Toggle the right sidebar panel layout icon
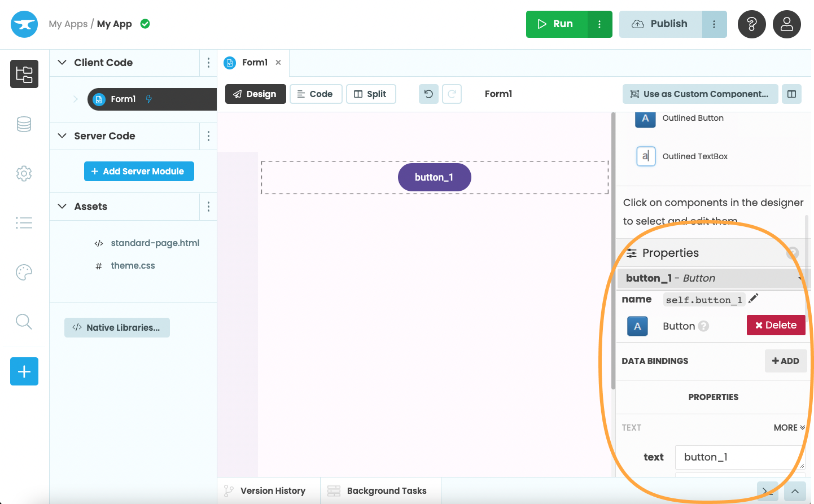 [x=791, y=94]
